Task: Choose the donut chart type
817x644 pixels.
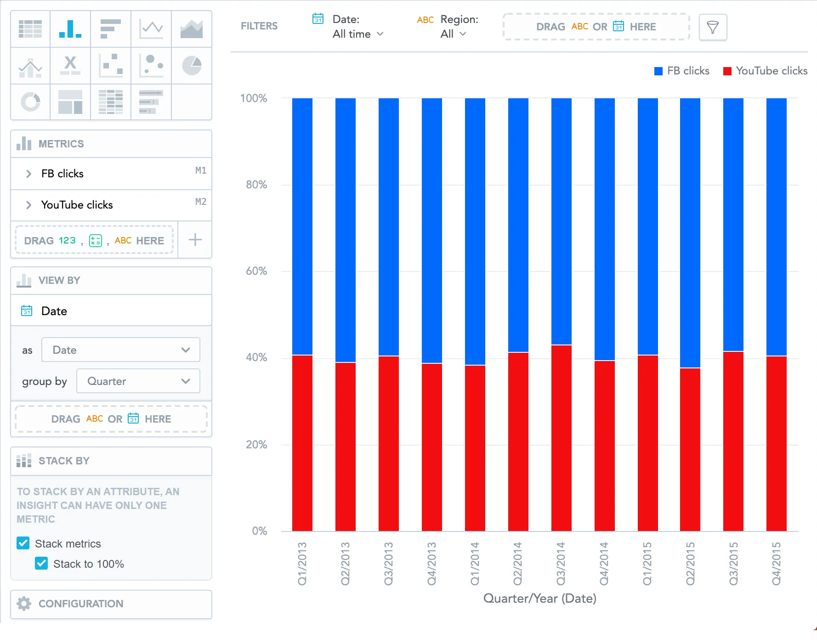Action: point(30,102)
